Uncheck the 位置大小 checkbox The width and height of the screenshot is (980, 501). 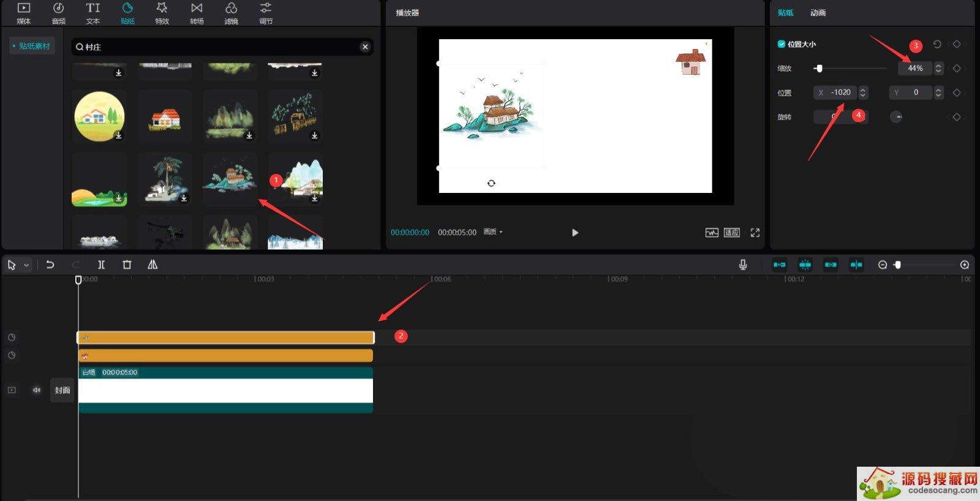[x=782, y=44]
